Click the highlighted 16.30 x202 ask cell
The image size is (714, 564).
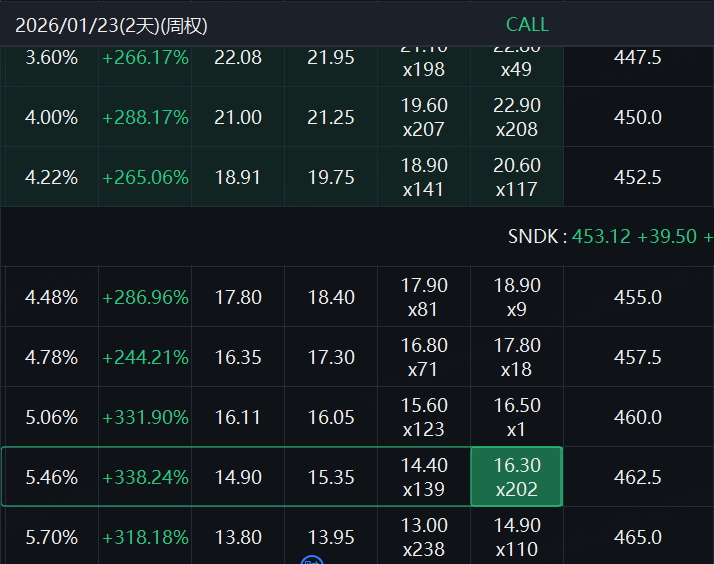point(516,477)
